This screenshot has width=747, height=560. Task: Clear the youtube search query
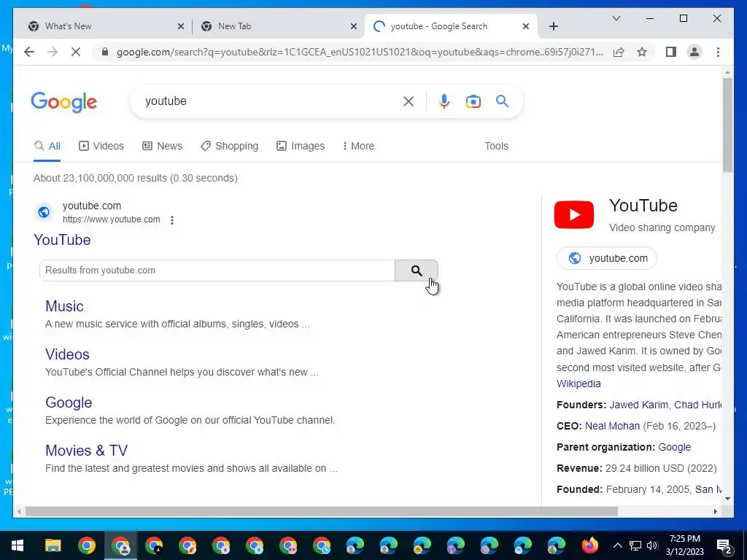pos(409,101)
